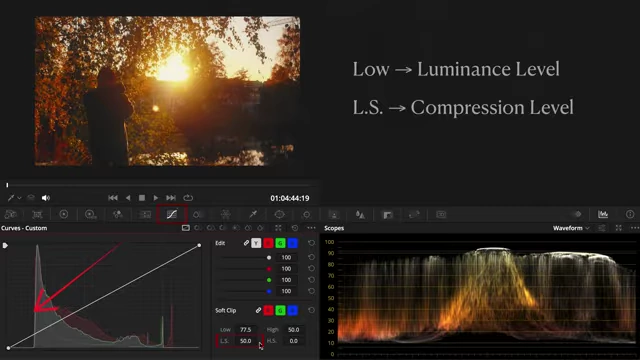Open the Scopes panel options menu

click(x=635, y=228)
